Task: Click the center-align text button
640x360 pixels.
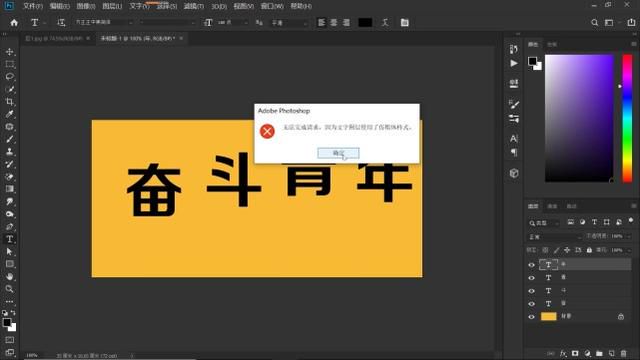Action: [334, 23]
